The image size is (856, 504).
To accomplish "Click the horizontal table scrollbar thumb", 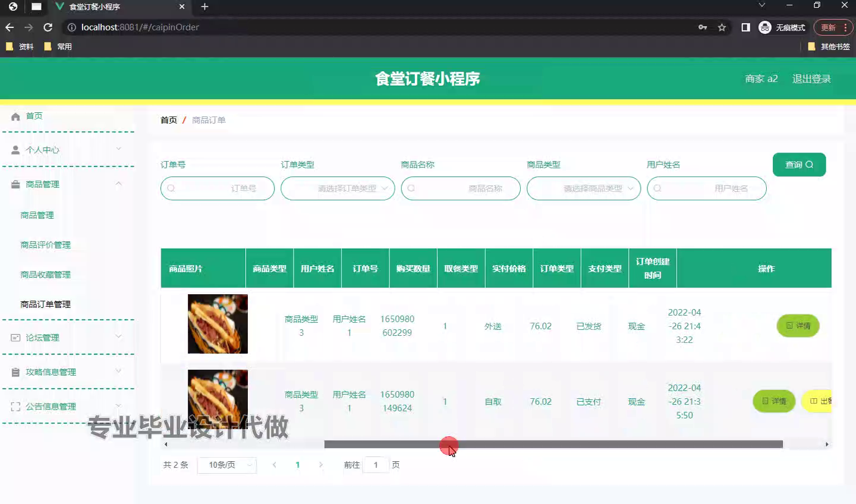I will click(x=553, y=445).
